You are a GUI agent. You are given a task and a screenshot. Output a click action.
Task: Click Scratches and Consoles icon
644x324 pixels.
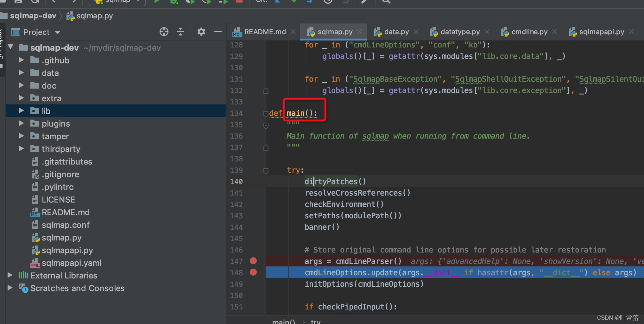(x=24, y=288)
